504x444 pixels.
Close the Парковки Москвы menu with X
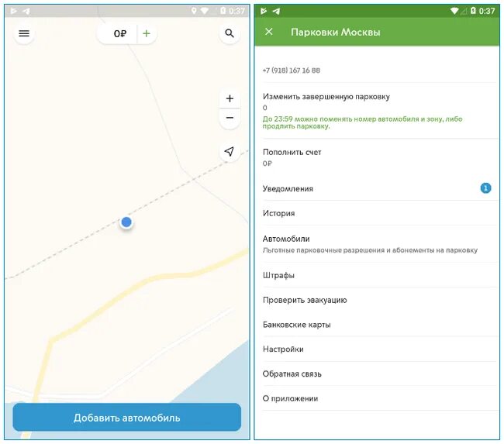tap(269, 32)
